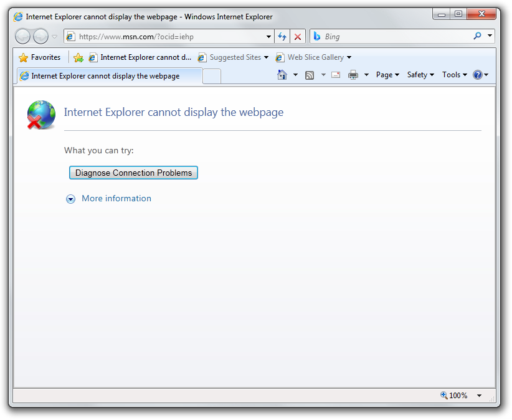Open the Internet Explorer cannot d... favorite
Viewport: 512px width, 420px height.
pos(140,57)
